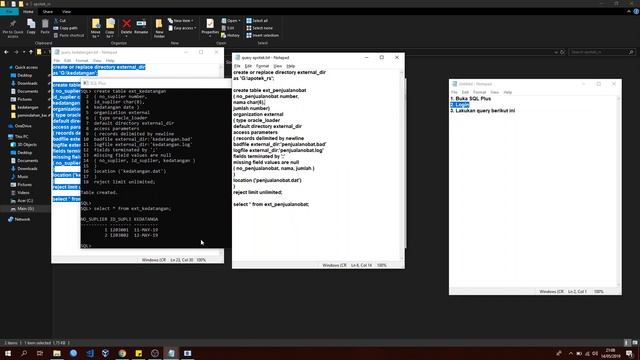This screenshot has width=640, height=360.
Task: Click Select all in ribbon
Action: pos(257,20)
